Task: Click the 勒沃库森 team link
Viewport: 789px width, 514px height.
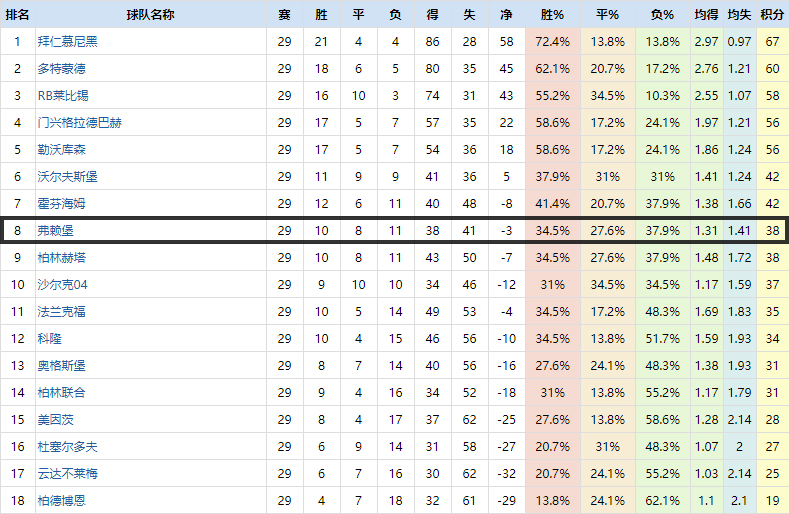Action: [x=61, y=149]
